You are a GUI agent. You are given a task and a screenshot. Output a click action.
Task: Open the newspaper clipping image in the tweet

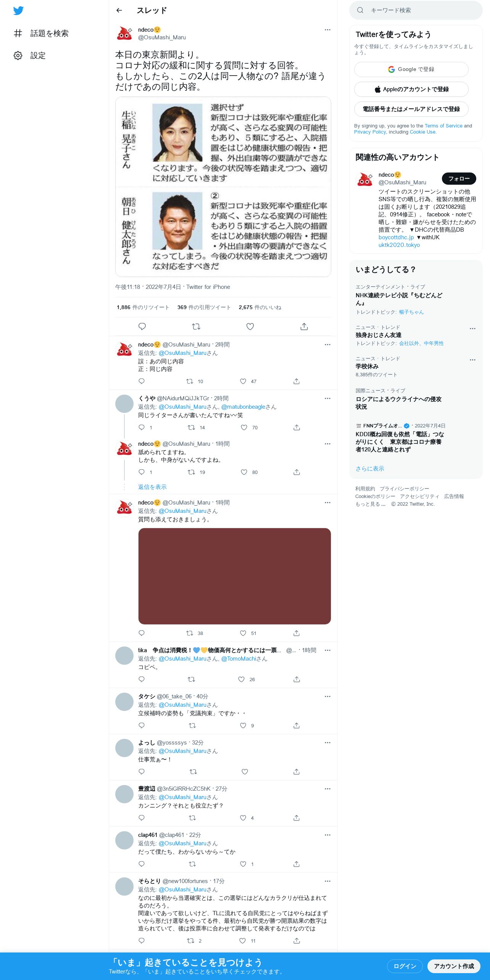tap(223, 187)
